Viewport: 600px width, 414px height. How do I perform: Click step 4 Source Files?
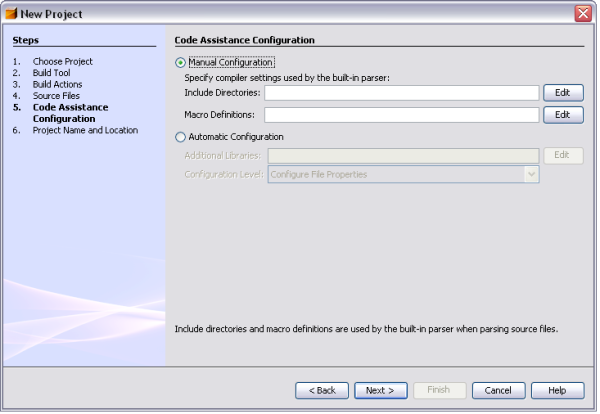point(56,96)
